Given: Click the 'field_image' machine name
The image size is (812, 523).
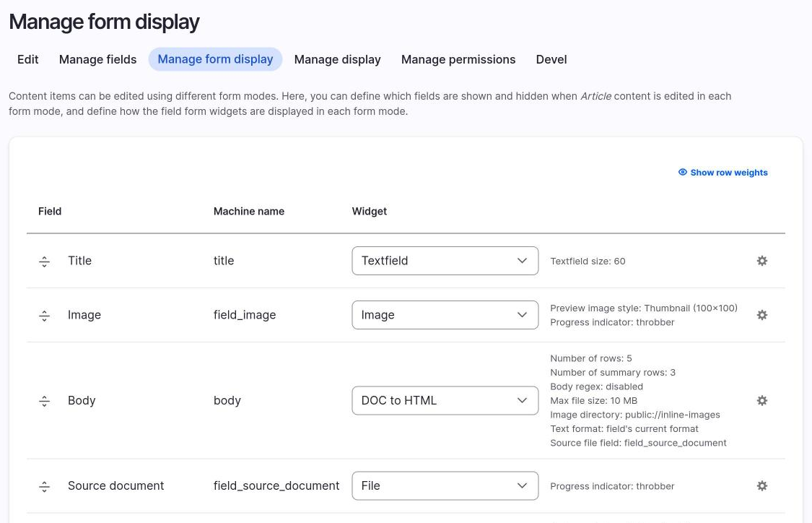Looking at the screenshot, I should [245, 315].
